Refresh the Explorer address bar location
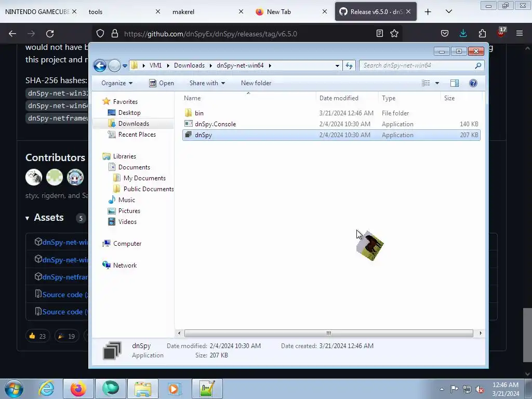 [x=349, y=65]
